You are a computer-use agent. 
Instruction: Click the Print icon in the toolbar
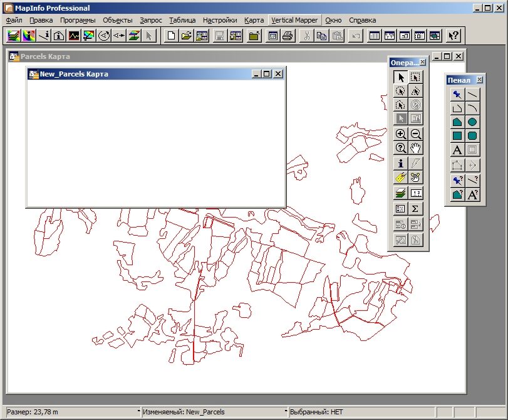288,35
